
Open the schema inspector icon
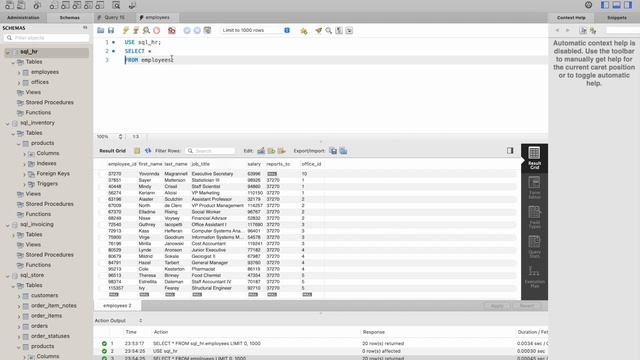coord(37,5)
